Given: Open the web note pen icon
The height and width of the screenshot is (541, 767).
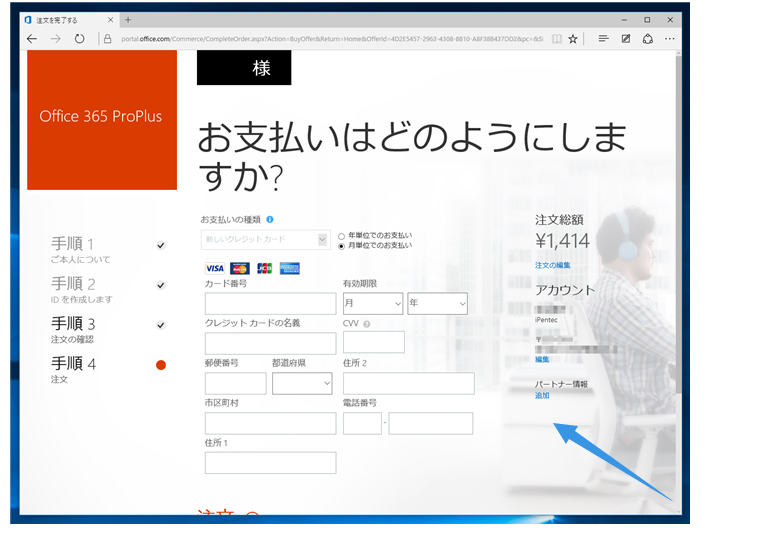Looking at the screenshot, I should point(626,39).
